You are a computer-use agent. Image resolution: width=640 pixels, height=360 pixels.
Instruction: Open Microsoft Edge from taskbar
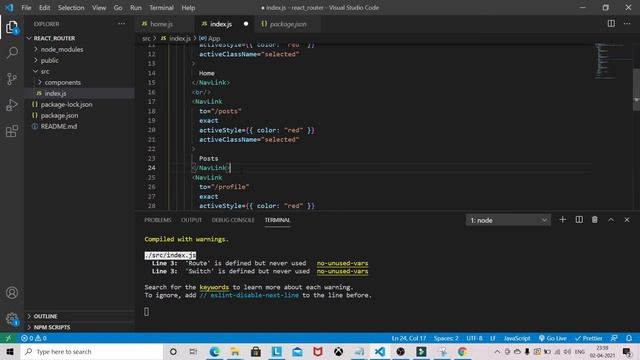coord(214,351)
